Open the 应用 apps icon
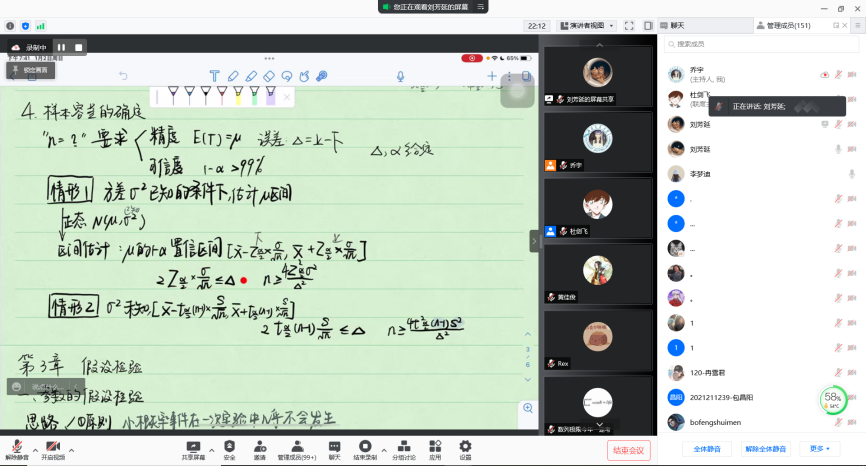 point(435,448)
